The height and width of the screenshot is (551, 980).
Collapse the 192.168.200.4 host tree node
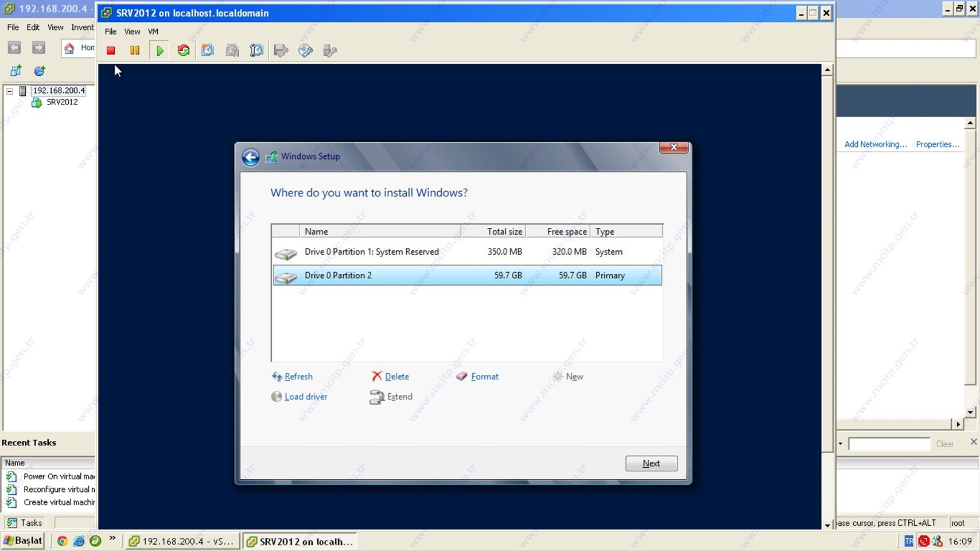pyautogui.click(x=10, y=91)
